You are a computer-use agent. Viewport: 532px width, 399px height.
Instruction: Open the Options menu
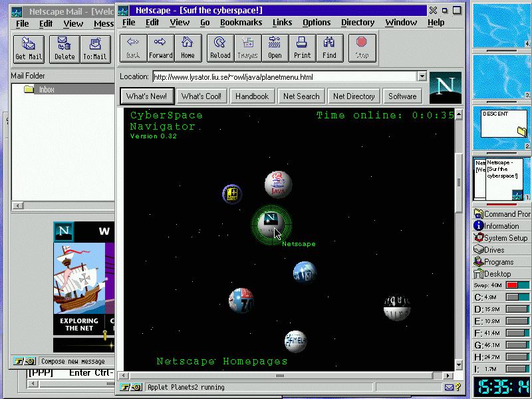317,22
